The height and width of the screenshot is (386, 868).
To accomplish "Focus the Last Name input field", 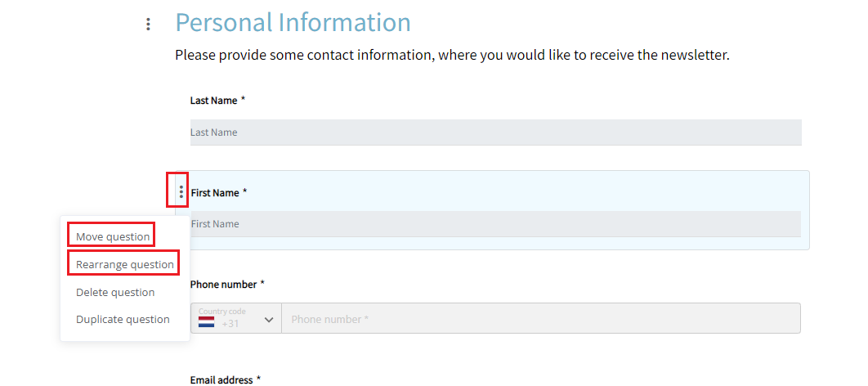I will tap(495, 132).
